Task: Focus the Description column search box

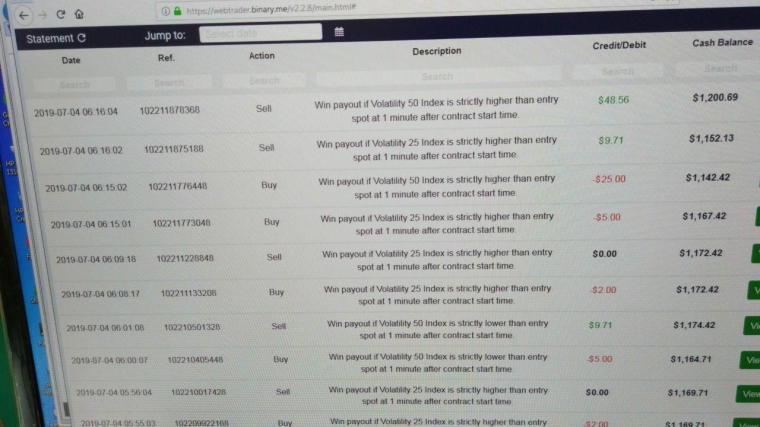Action: point(437,76)
